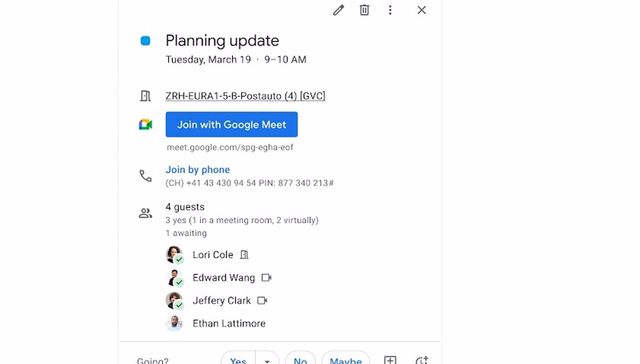Edit the Planning update event

click(338, 10)
